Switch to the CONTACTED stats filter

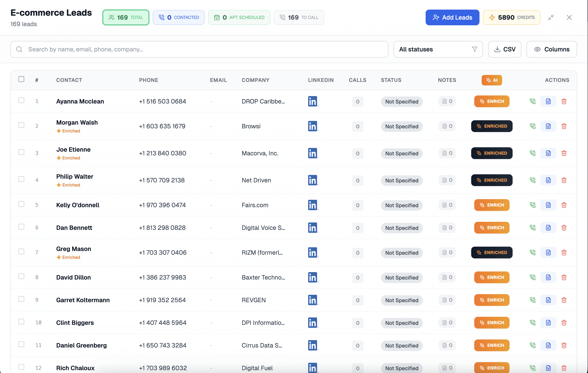178,17
